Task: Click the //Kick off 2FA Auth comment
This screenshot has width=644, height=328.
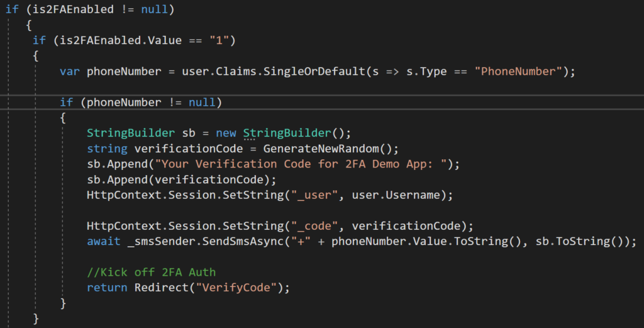Action: (x=151, y=272)
